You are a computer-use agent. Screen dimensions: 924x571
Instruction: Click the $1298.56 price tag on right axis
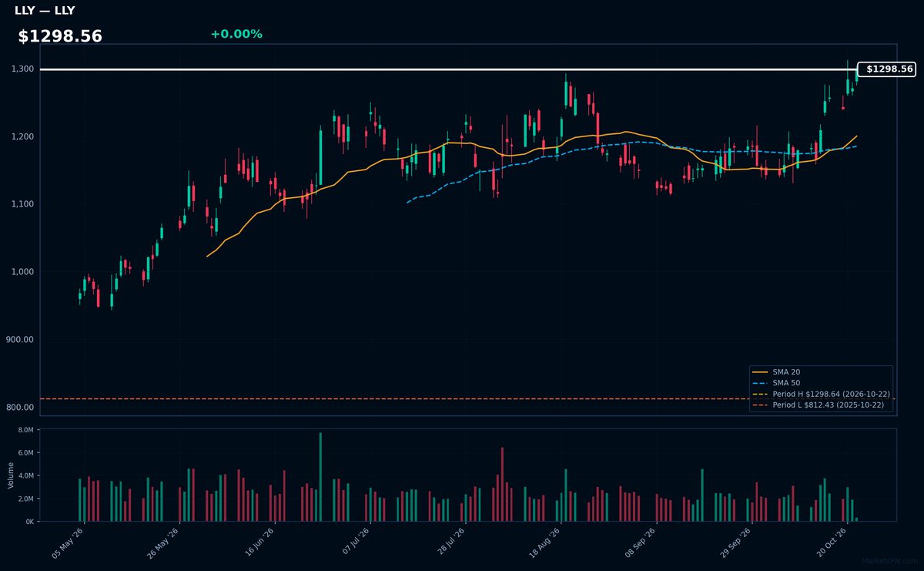[x=885, y=69]
